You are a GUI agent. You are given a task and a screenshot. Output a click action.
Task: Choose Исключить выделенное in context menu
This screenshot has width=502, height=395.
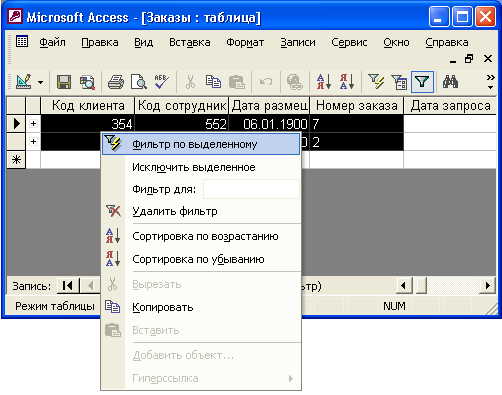click(x=201, y=167)
